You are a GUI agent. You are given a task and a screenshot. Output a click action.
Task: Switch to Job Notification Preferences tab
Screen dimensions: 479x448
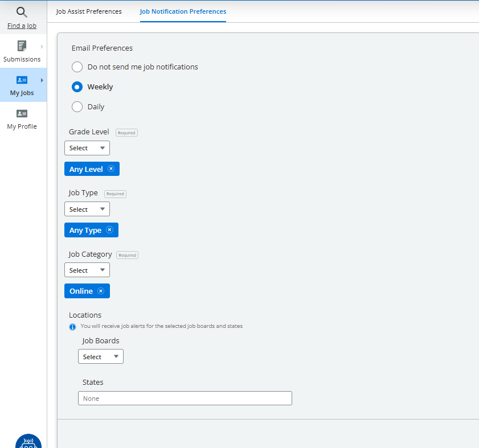point(183,11)
